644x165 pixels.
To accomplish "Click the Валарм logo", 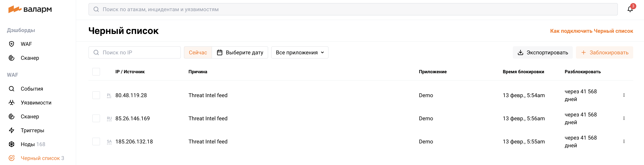I will 30,9.
